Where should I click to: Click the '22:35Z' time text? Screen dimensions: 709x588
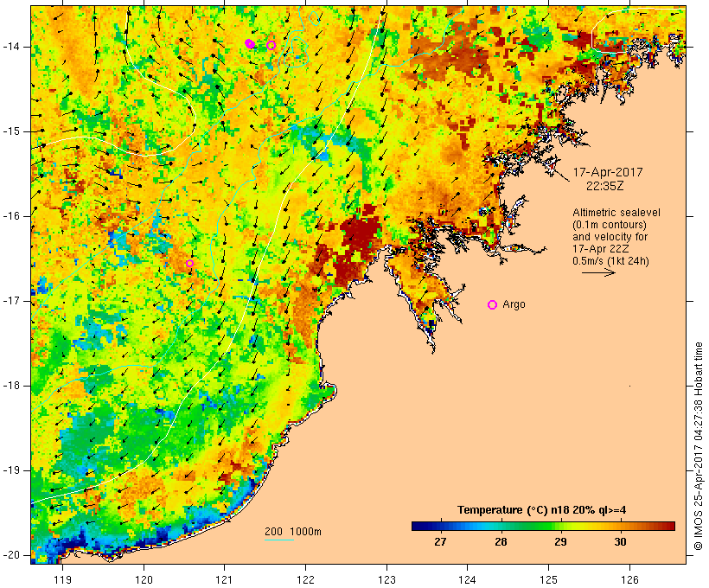(x=605, y=186)
